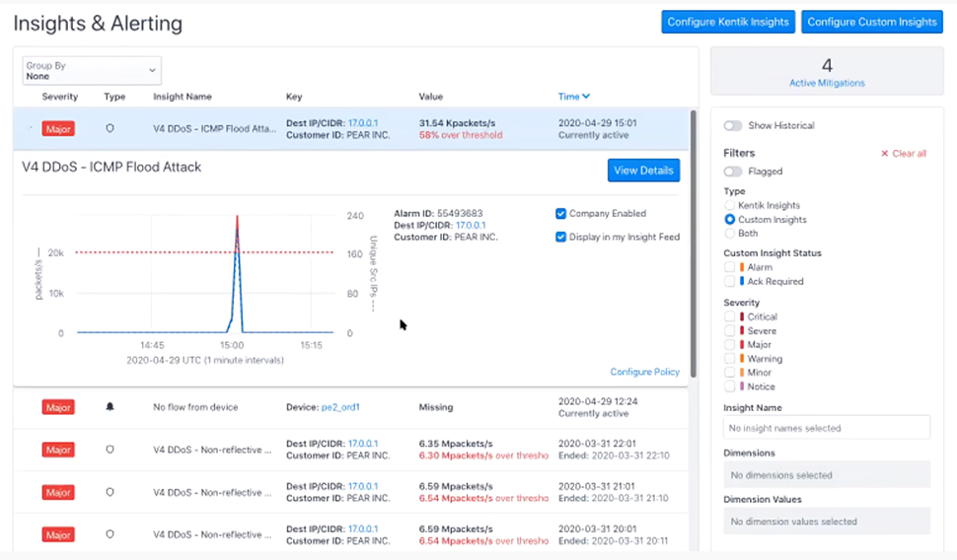Open the Group By dropdown

[92, 71]
